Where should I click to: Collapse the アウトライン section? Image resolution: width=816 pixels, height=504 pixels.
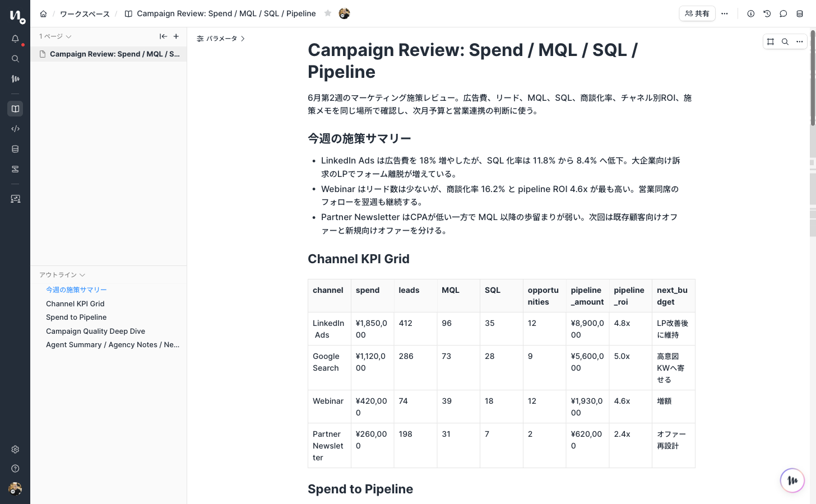tap(62, 275)
